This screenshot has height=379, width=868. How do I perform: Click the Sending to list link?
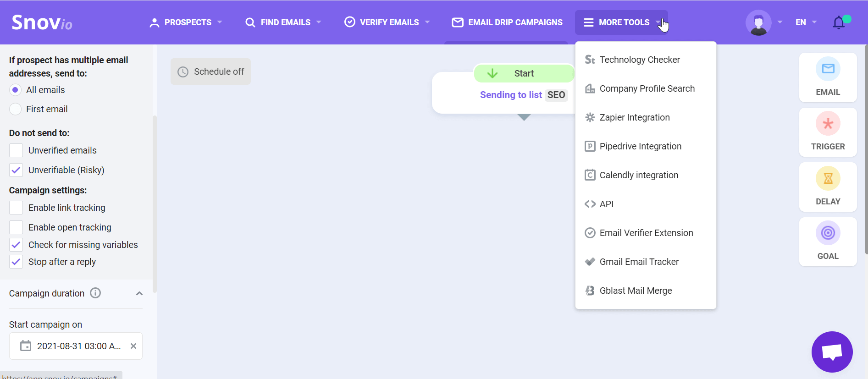[511, 95]
